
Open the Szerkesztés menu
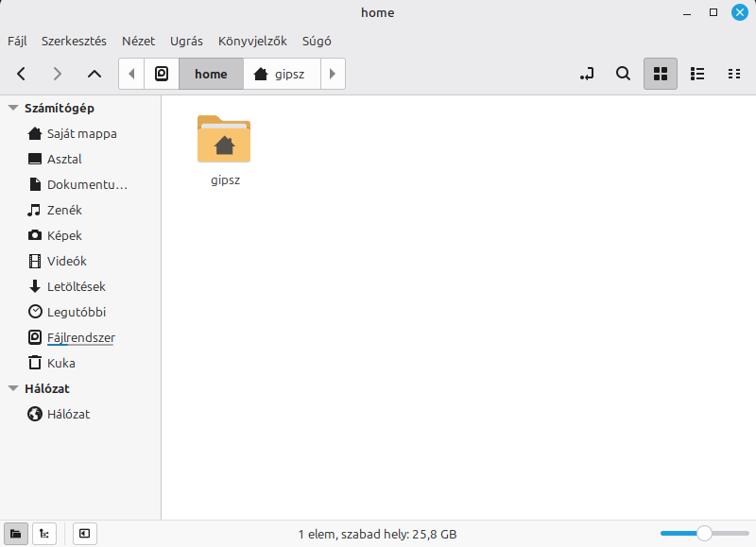point(74,41)
